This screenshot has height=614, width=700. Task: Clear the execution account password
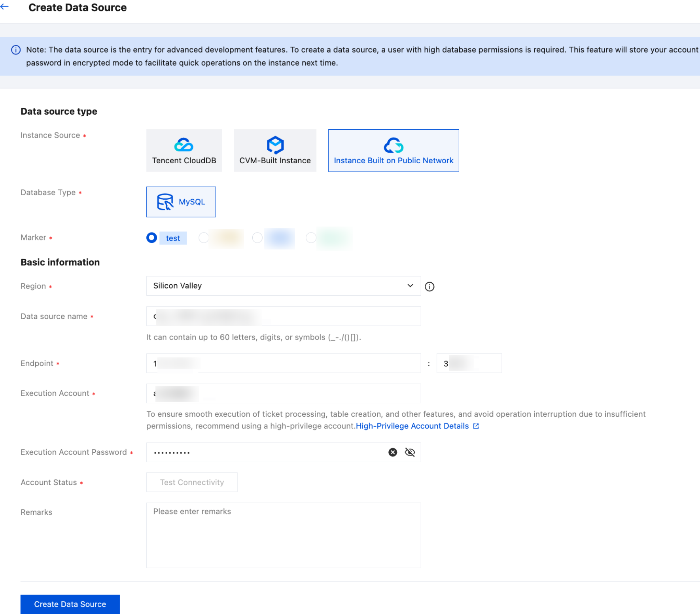click(393, 452)
